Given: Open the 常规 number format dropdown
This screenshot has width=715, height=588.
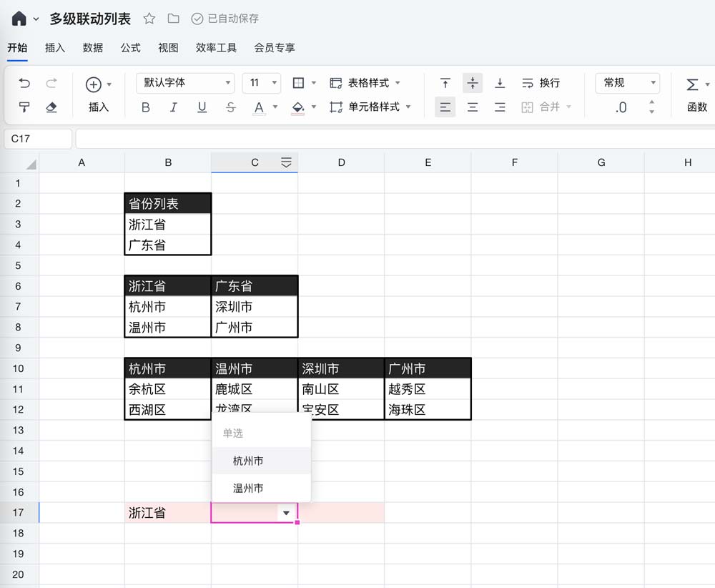Looking at the screenshot, I should pos(626,83).
